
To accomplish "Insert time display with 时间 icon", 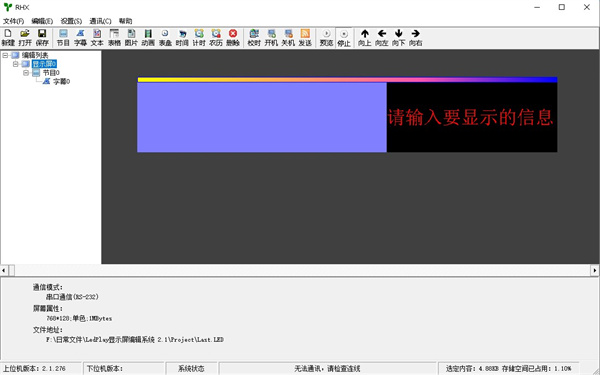I will coord(182,38).
